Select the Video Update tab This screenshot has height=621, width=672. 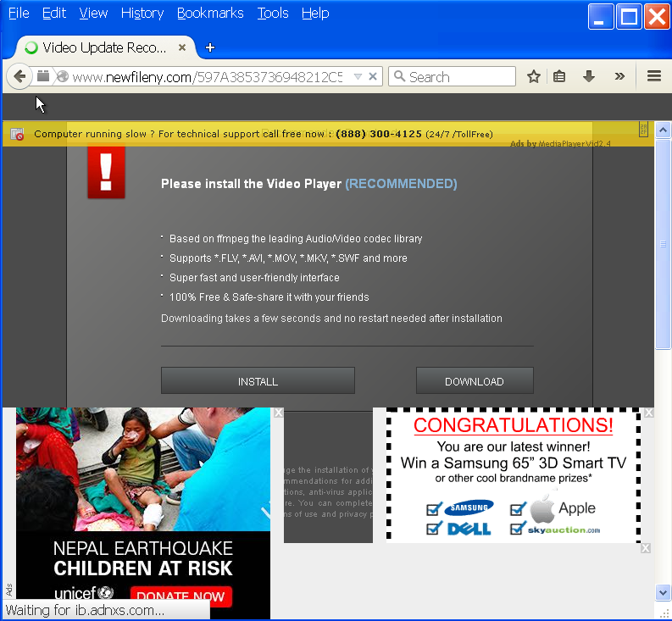click(x=102, y=47)
